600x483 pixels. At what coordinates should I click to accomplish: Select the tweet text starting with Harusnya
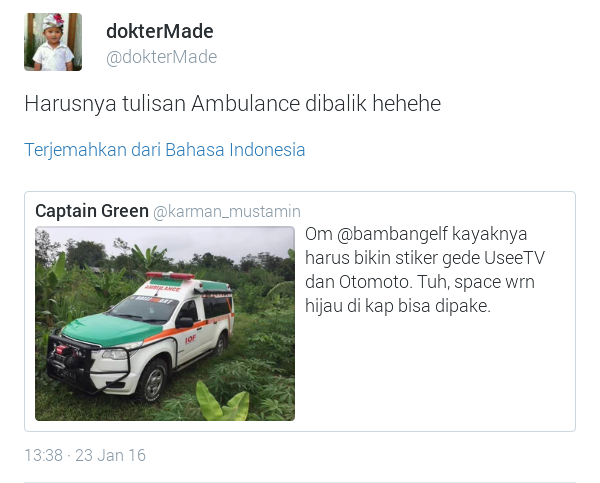point(233,103)
